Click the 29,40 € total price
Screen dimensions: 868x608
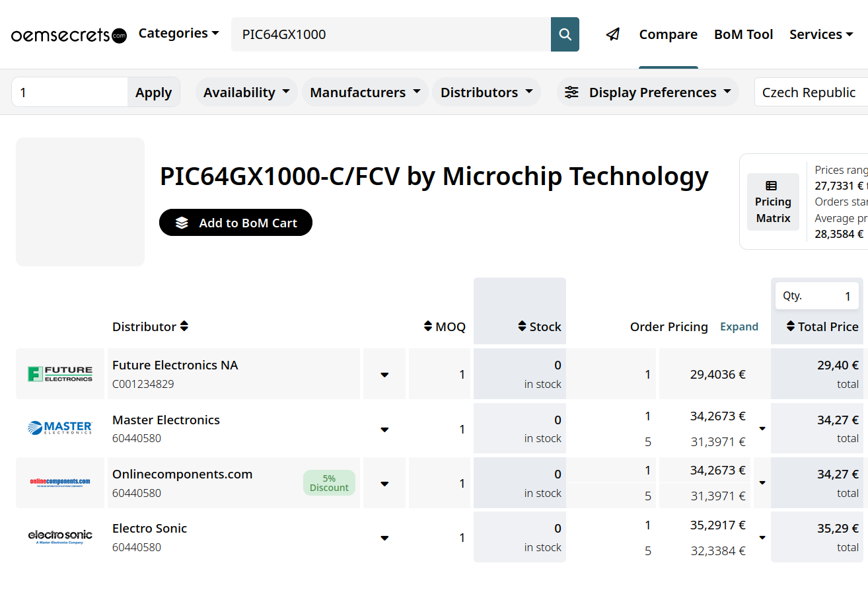838,365
